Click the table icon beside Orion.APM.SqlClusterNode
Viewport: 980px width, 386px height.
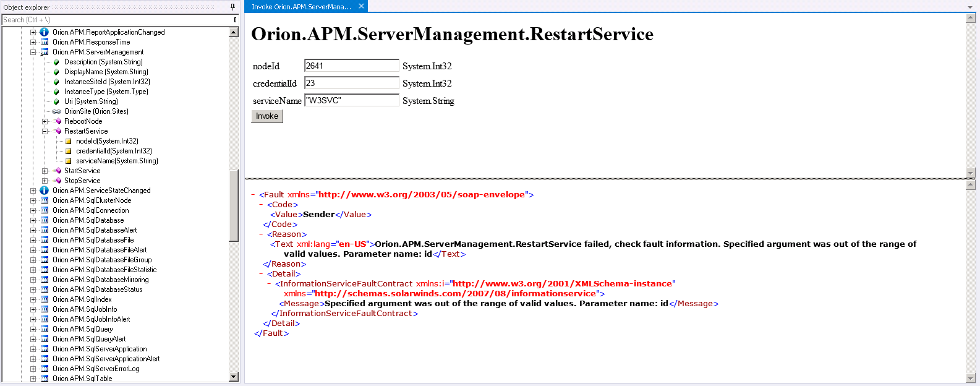45,200
